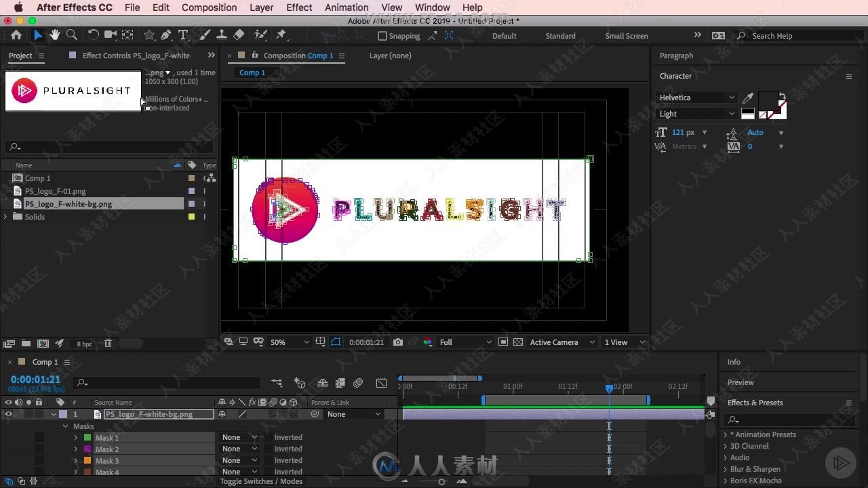Open the Graph Editor in timeline
The height and width of the screenshot is (488, 868).
pos(382,383)
